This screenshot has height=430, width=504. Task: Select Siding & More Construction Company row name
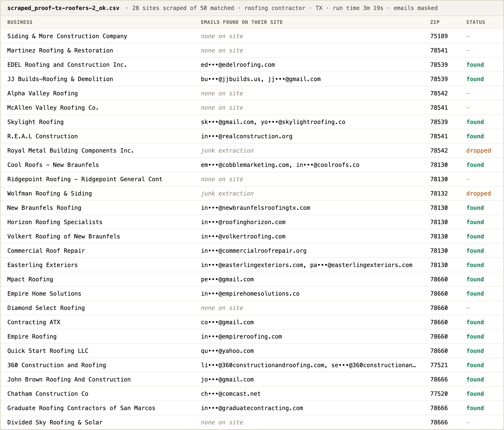pyautogui.click(x=67, y=36)
